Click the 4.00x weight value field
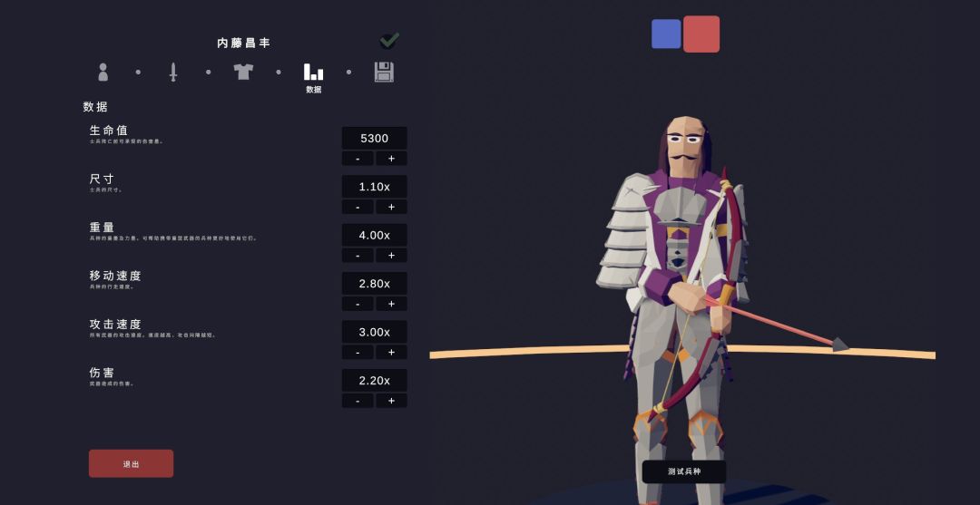 pos(375,235)
